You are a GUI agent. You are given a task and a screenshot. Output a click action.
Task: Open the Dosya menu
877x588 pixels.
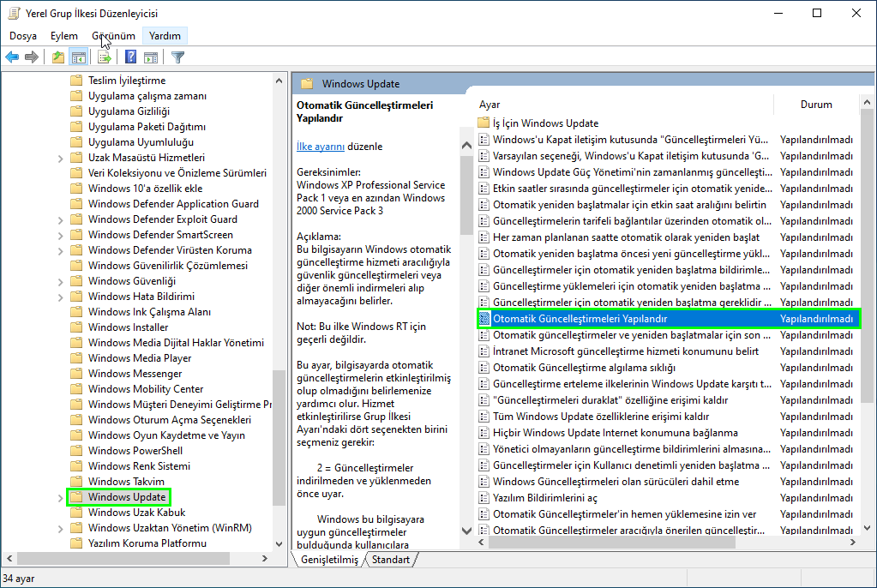23,36
